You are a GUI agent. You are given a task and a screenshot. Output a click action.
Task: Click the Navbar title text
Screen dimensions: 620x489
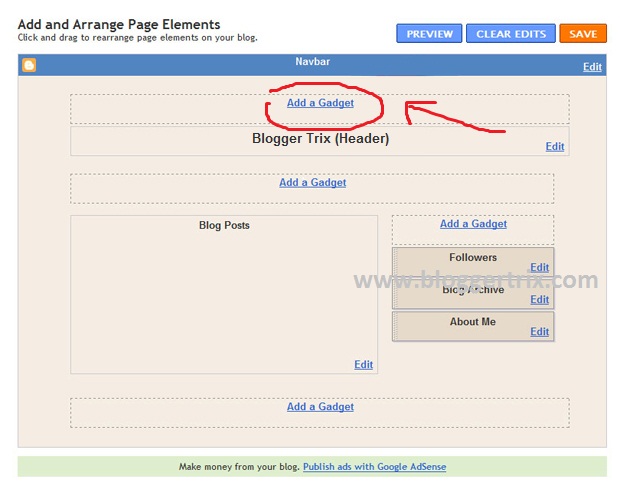click(312, 62)
